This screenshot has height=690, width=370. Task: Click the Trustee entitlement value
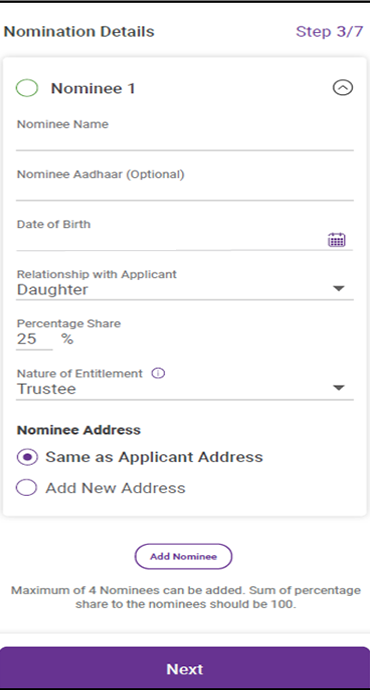click(x=46, y=389)
